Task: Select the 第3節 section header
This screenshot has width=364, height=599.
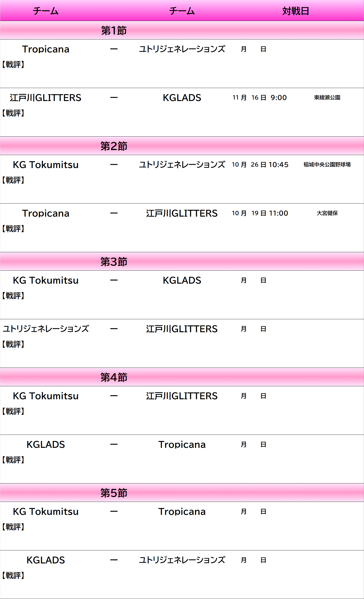Action: point(114,262)
